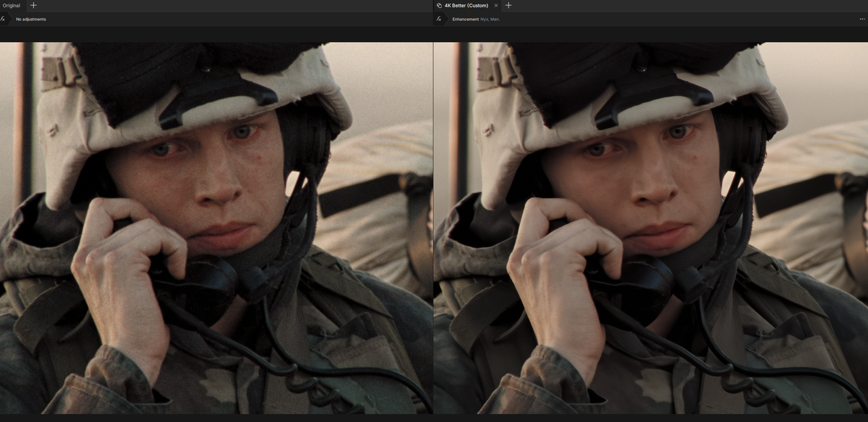Close the 4K Better (Custom) tab

pyautogui.click(x=496, y=5)
